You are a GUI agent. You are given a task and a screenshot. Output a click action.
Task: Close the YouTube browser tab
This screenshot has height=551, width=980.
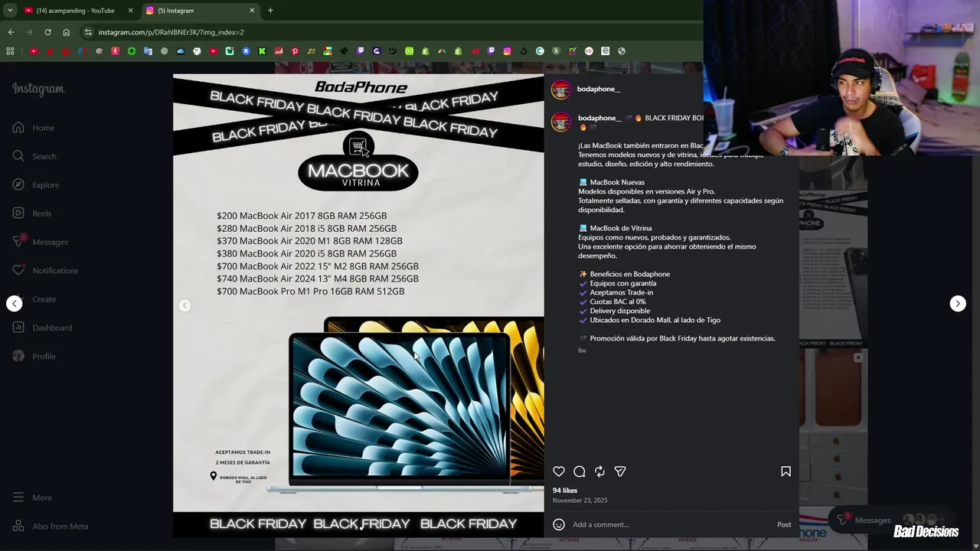(x=130, y=11)
